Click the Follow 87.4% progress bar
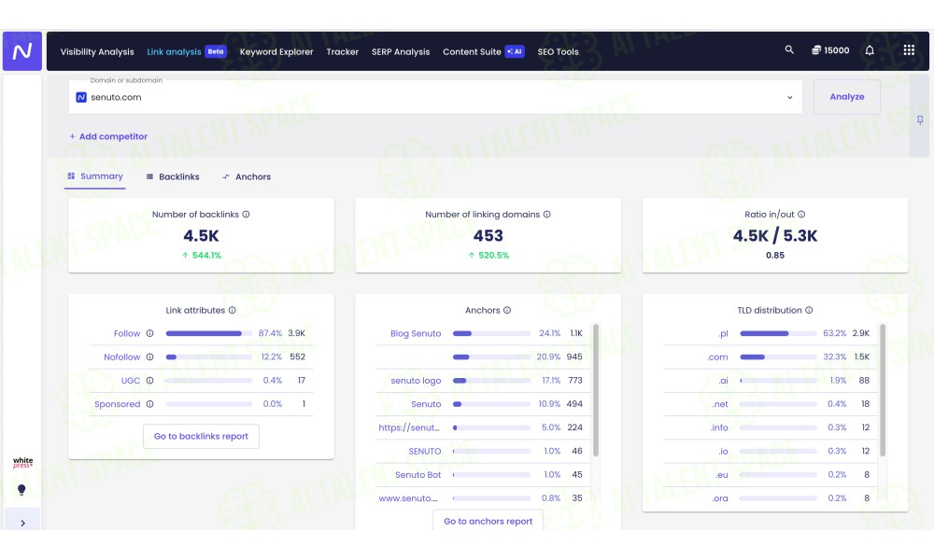This screenshot has height=560, width=934. point(209,333)
